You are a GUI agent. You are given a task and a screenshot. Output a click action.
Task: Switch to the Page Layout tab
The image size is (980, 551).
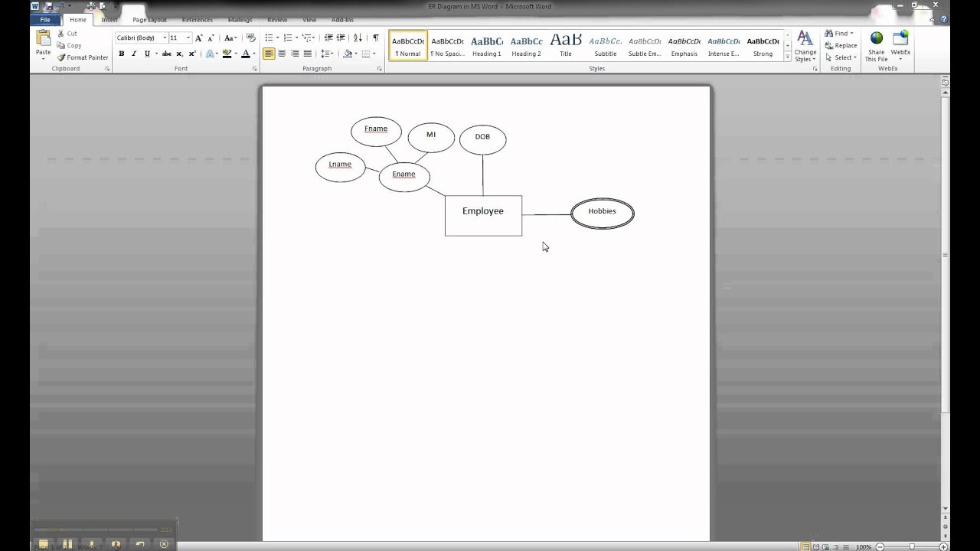pyautogui.click(x=149, y=20)
